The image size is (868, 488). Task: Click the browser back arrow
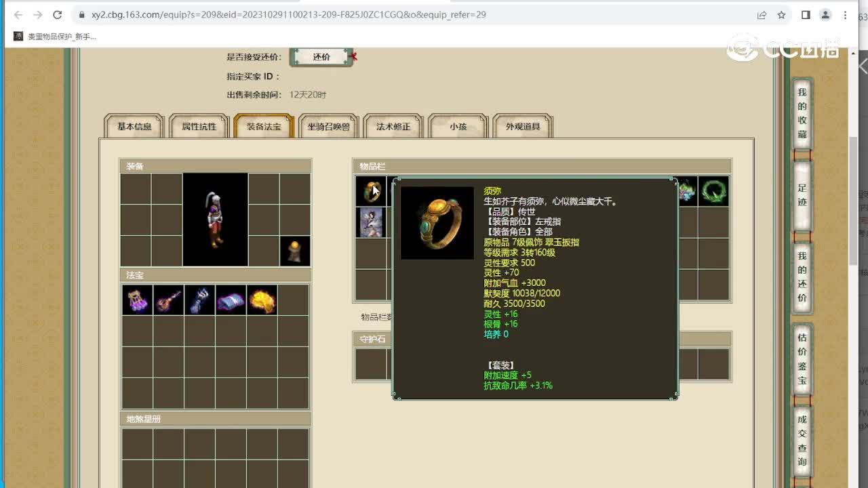click(x=18, y=15)
